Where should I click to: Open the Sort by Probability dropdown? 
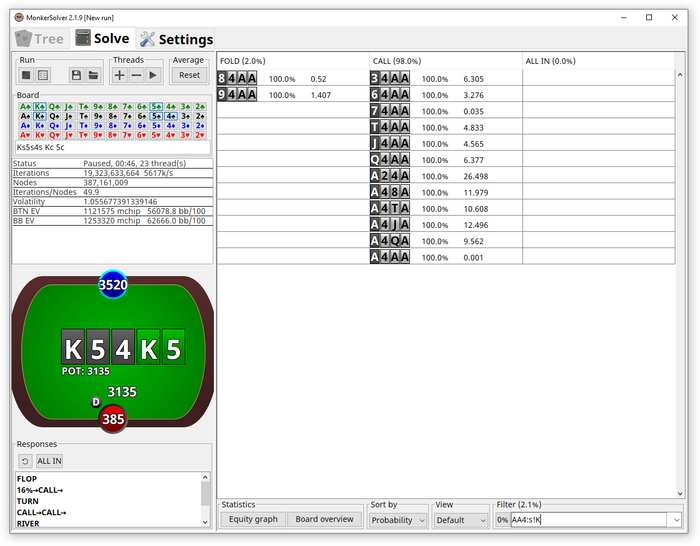pyautogui.click(x=397, y=520)
